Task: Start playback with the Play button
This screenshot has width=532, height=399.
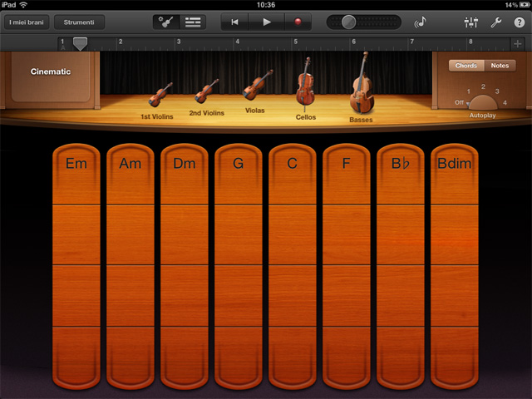Action: (x=267, y=22)
